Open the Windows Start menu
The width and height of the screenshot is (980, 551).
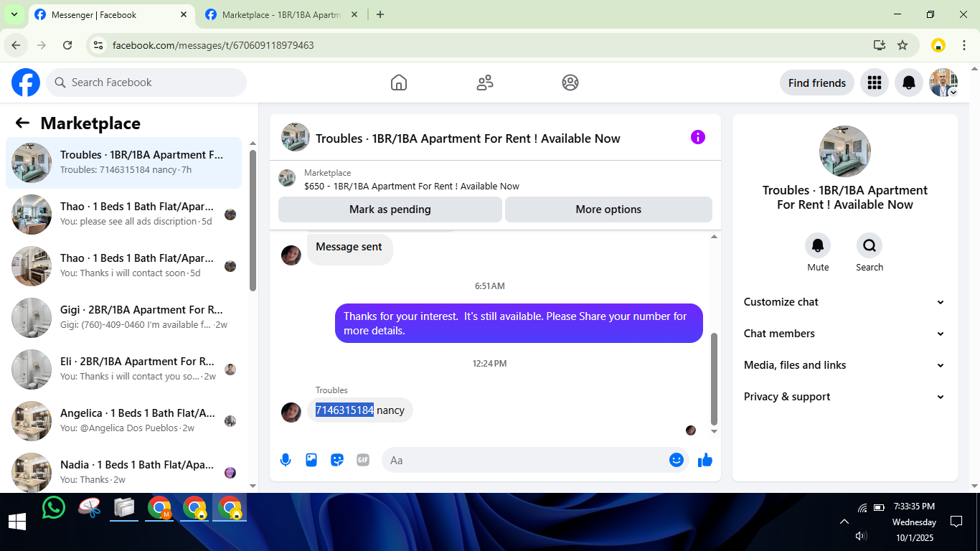[x=17, y=522]
